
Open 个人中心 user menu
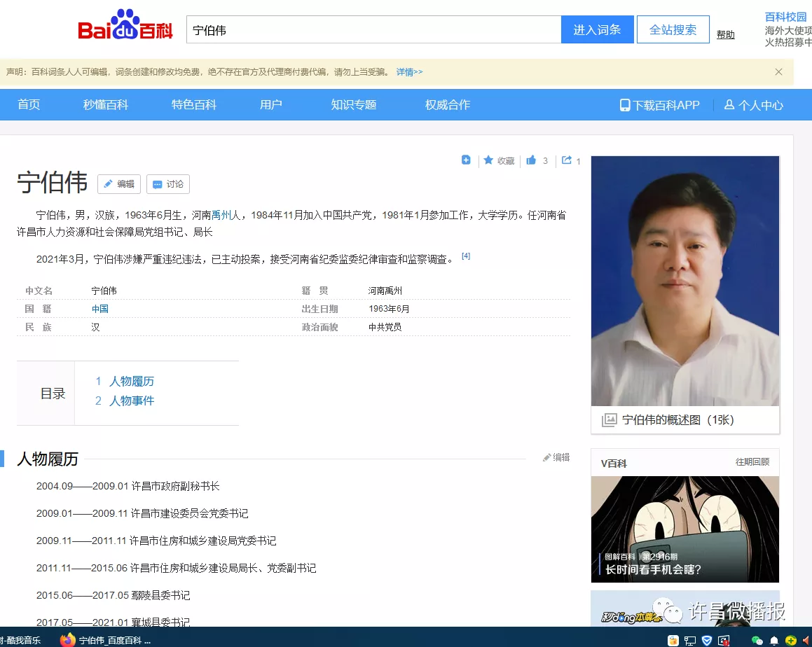[x=754, y=105]
